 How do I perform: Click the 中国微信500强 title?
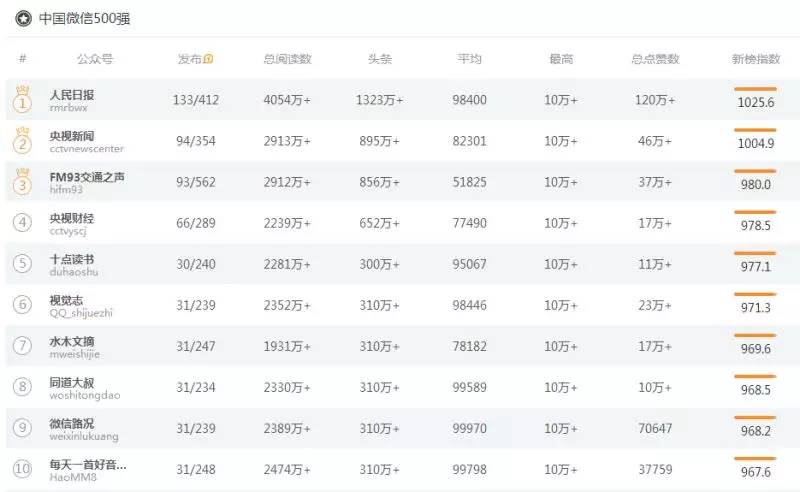84,19
